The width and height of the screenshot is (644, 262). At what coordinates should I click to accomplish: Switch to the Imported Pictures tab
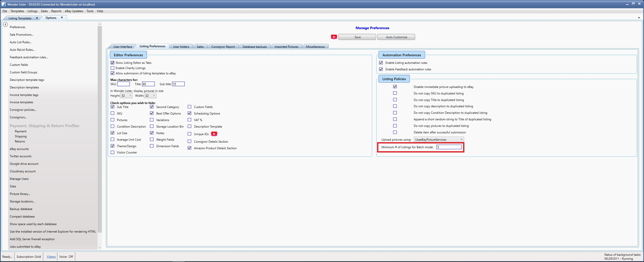tap(286, 46)
